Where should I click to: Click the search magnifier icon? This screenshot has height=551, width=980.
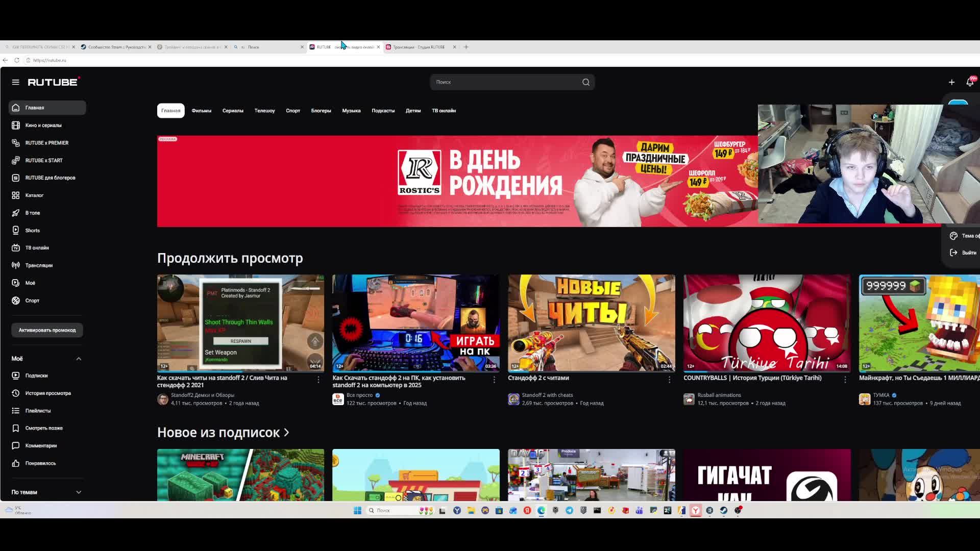click(585, 82)
